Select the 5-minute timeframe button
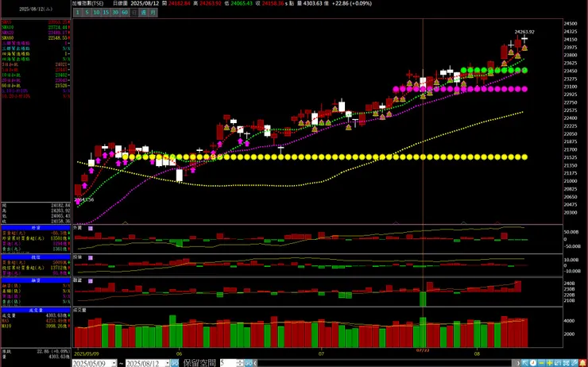The width and height of the screenshot is (588, 367). [87, 13]
